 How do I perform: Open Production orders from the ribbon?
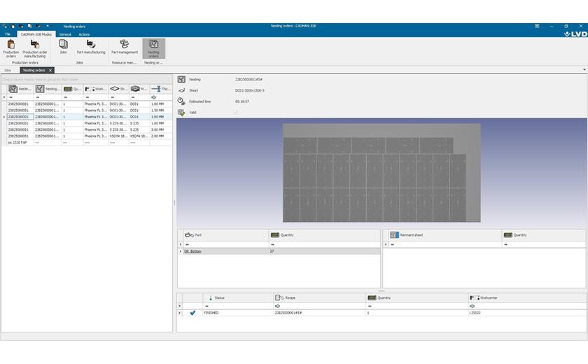tap(11, 48)
